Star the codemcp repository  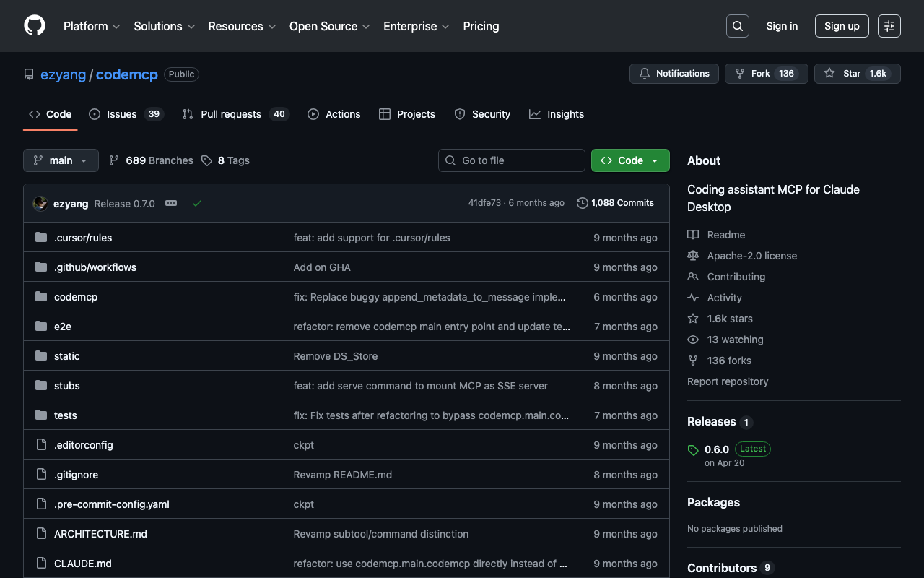point(845,74)
